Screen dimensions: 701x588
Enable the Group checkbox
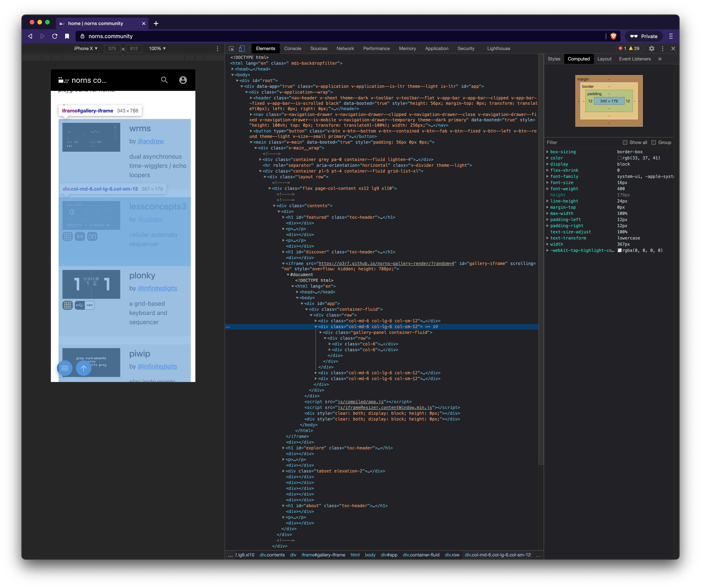tap(654, 142)
